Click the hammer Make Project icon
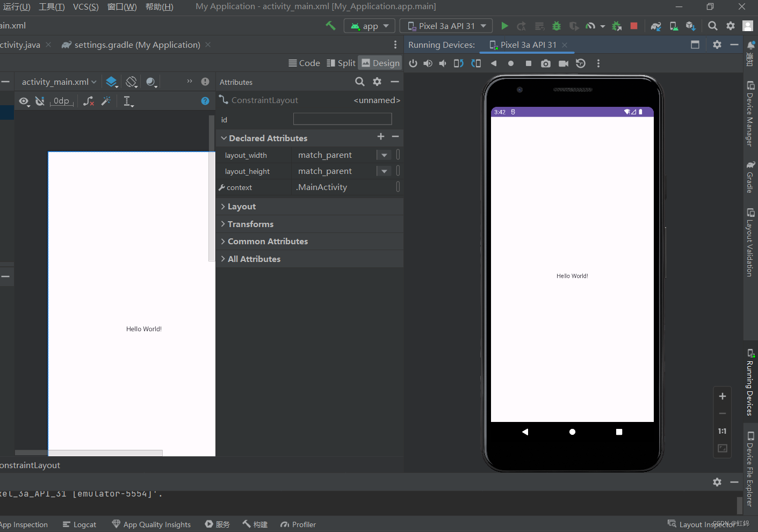Viewport: 758px width, 532px height. pyautogui.click(x=330, y=26)
